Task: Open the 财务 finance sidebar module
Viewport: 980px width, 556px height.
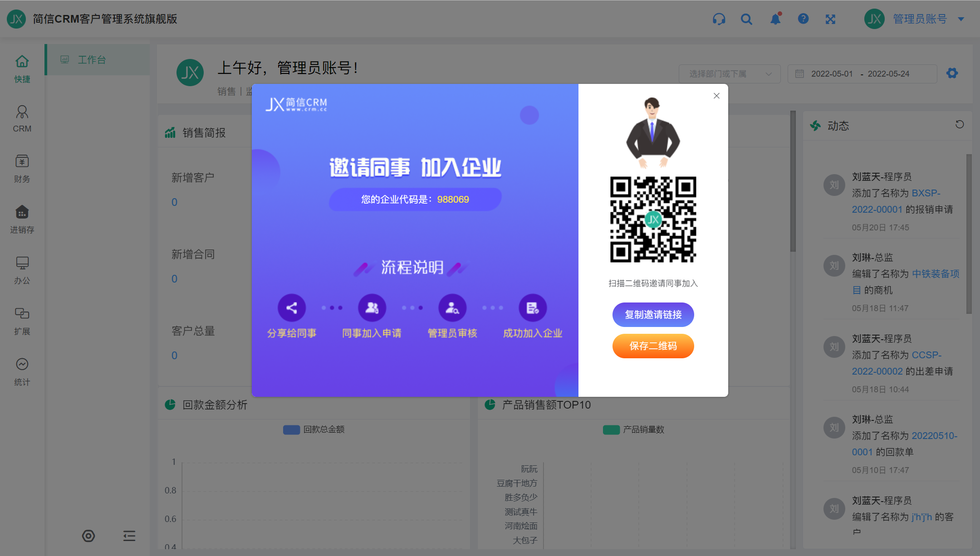Action: (22, 169)
